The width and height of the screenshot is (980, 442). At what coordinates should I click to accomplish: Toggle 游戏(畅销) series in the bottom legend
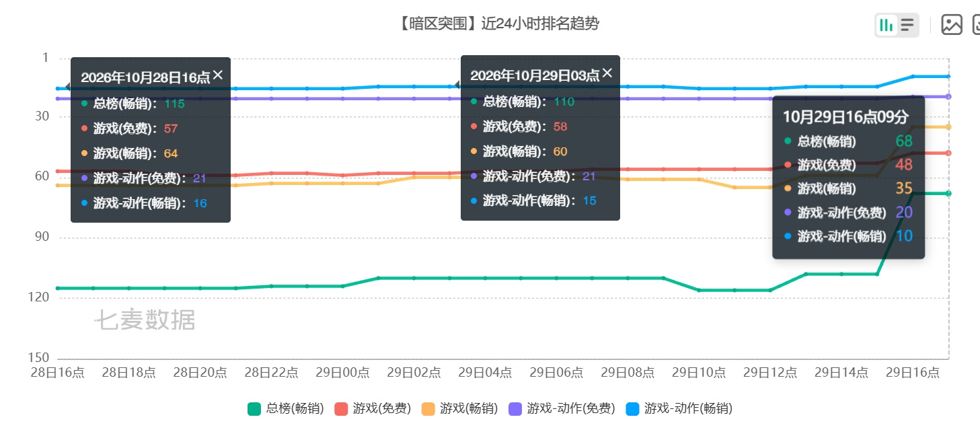pyautogui.click(x=460, y=408)
